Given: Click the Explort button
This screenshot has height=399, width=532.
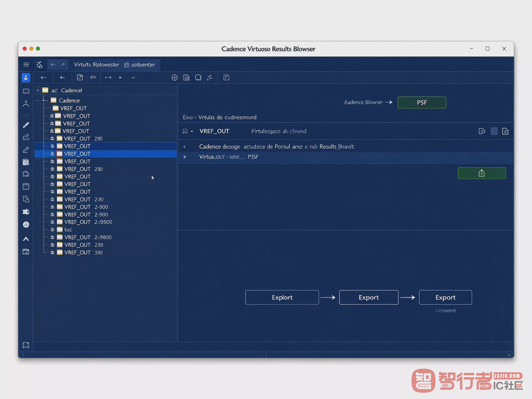Looking at the screenshot, I should click(282, 297).
